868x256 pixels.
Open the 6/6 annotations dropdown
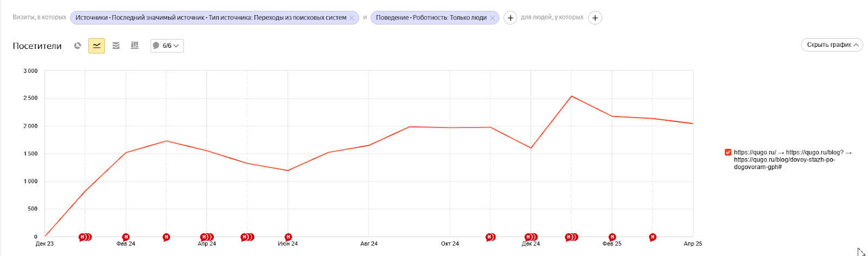[x=167, y=46]
